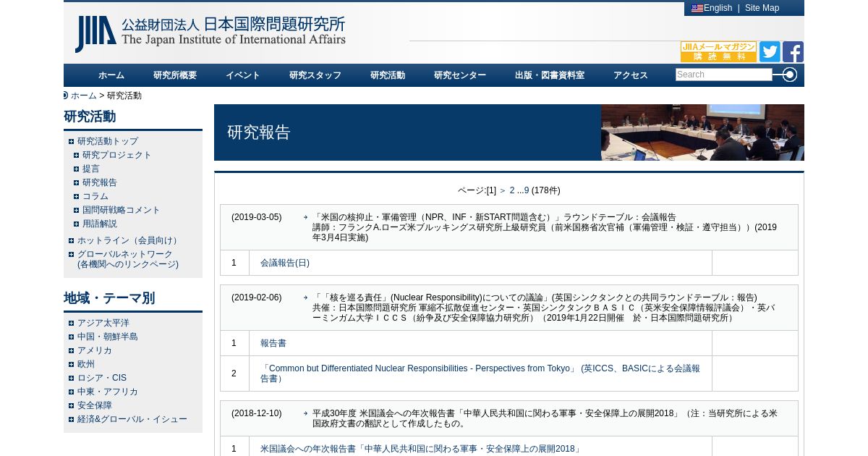Click the US flag icon beside English
The image size is (868, 456).
[x=697, y=9]
